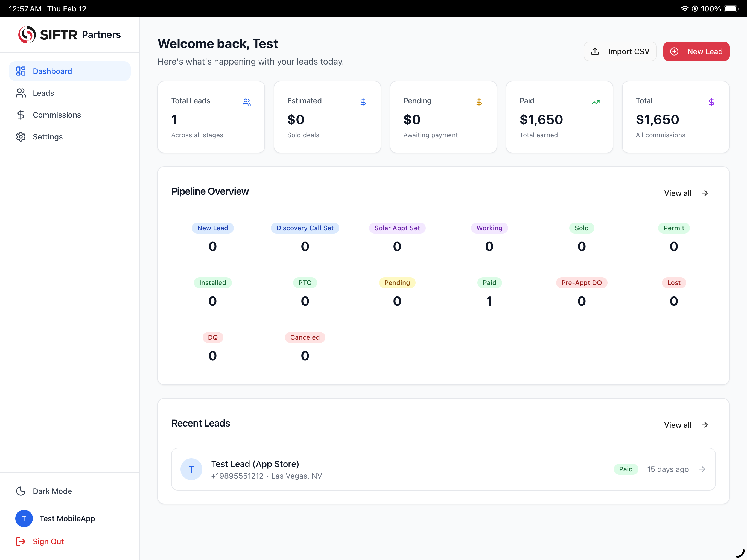Click the New Lead button
747x560 pixels.
pyautogui.click(x=696, y=51)
